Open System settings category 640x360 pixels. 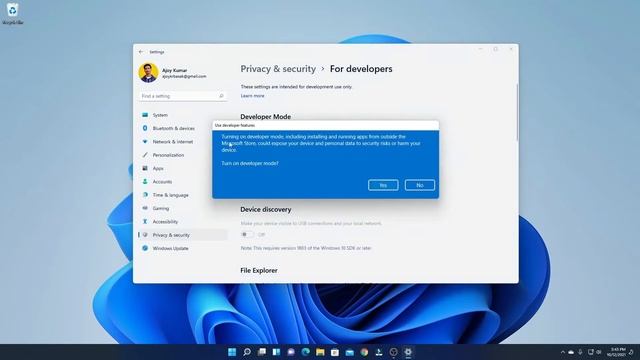[182, 115]
